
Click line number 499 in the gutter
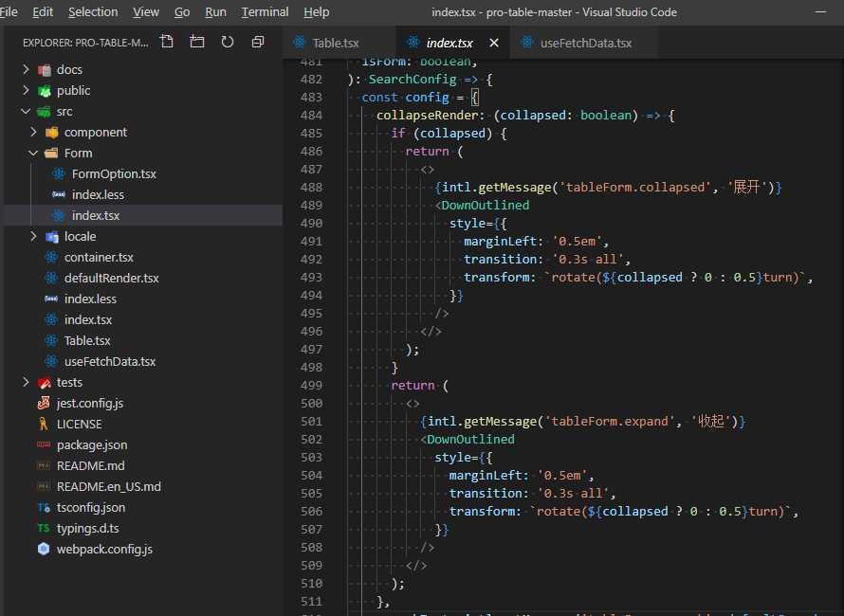[310, 386]
